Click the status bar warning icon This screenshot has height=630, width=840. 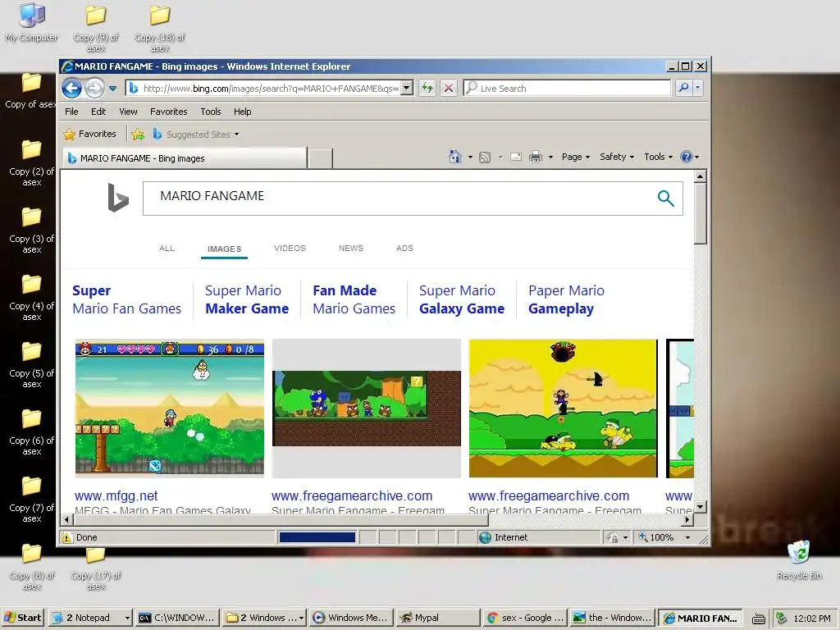tap(67, 537)
